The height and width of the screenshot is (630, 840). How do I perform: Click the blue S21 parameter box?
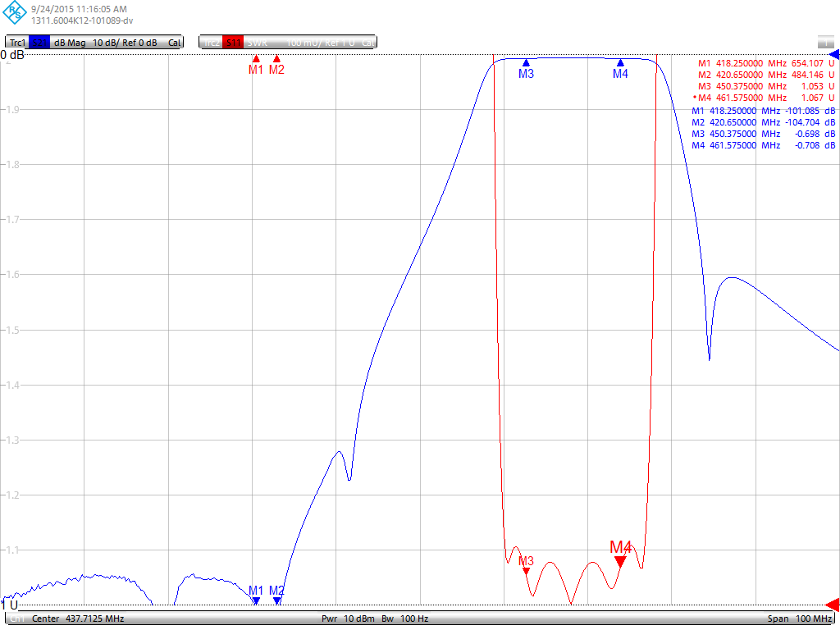click(39, 43)
